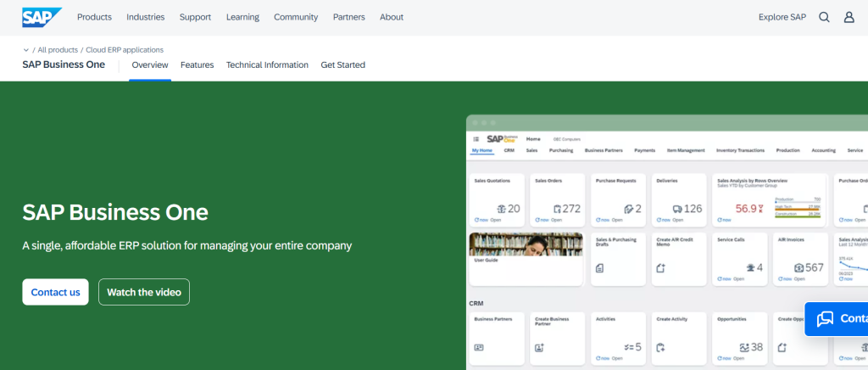Viewport: 868px width, 370px height.
Task: Switch to the Technical Information tab
Action: tap(267, 64)
